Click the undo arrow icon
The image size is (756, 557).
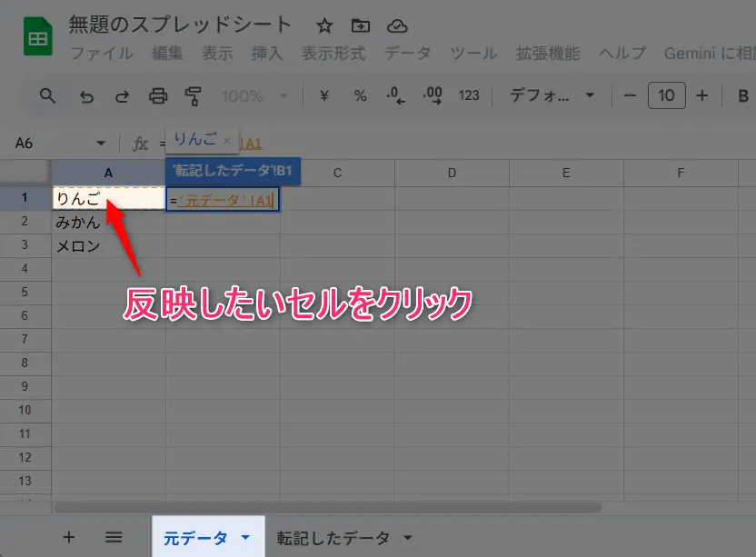pyautogui.click(x=86, y=96)
